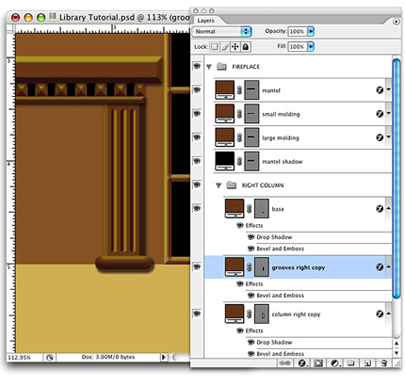Image resolution: width=405 pixels, height=385 pixels.
Task: Create a new layer group from footer
Action: tap(350, 363)
